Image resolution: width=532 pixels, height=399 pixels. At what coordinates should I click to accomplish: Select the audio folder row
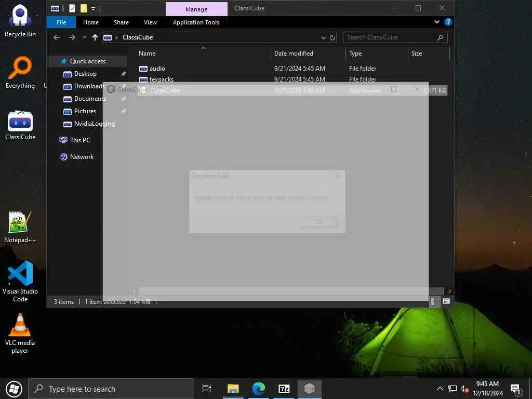coord(292,69)
